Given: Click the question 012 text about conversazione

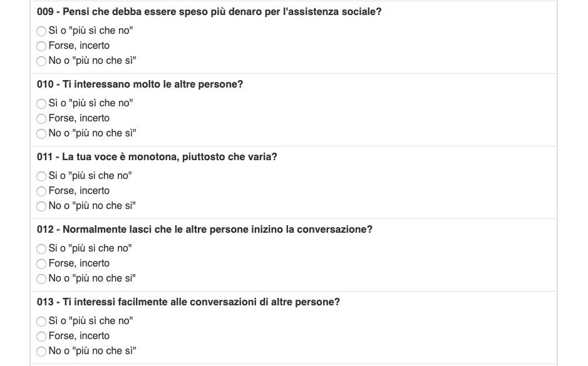Looking at the screenshot, I should tap(204, 229).
